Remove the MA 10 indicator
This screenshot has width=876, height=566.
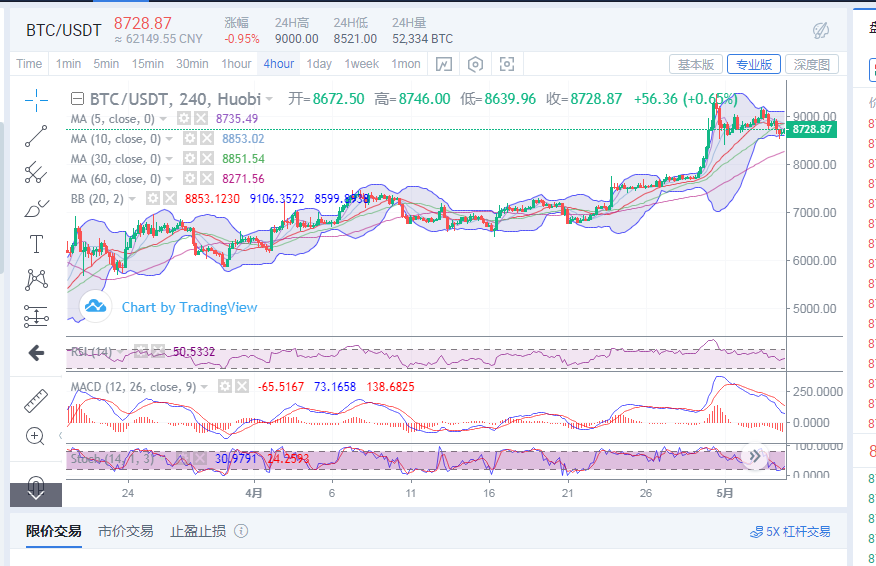207,139
